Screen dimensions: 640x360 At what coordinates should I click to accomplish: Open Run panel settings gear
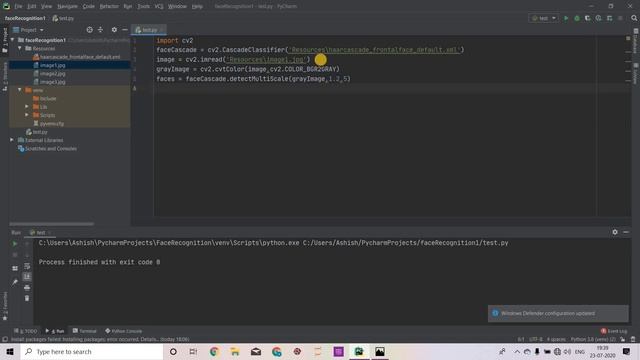pyautogui.click(x=615, y=232)
